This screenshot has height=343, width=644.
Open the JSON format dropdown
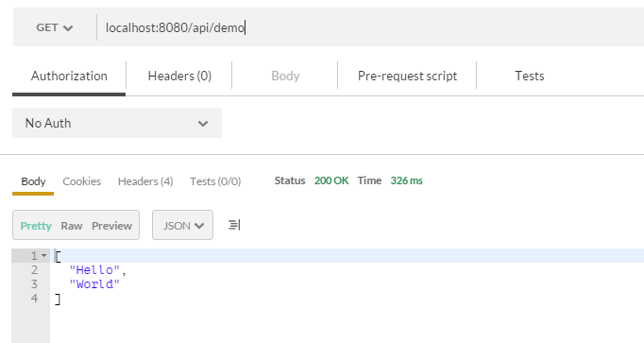(x=182, y=225)
